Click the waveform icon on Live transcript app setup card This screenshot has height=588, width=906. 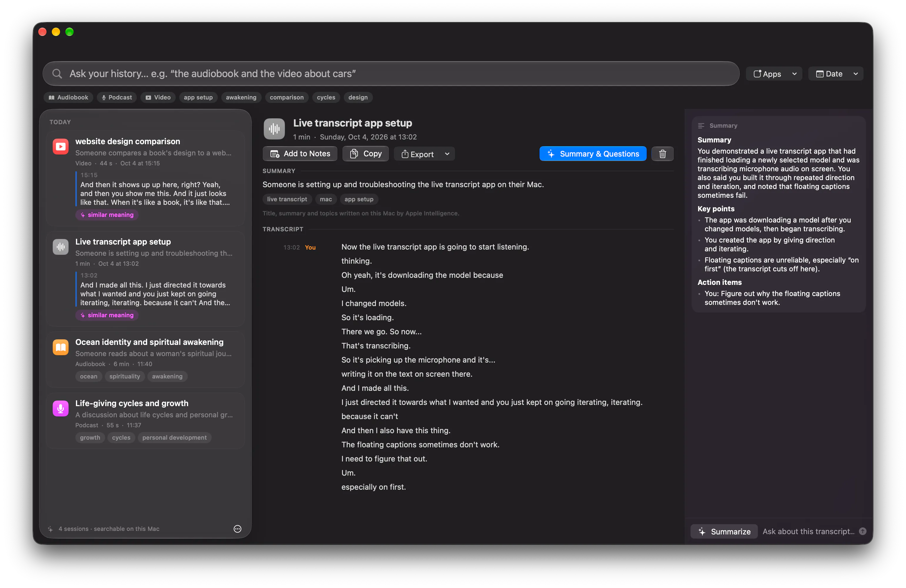[61, 247]
